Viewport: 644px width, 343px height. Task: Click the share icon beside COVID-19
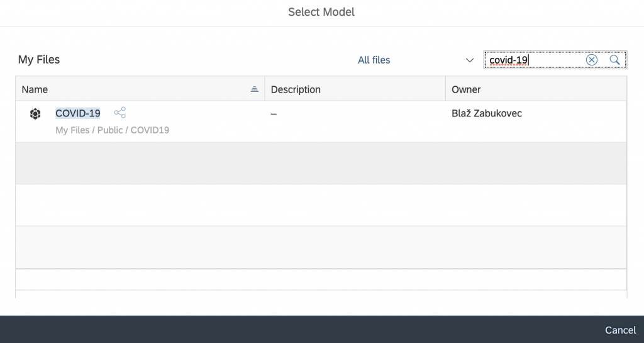pyautogui.click(x=120, y=113)
